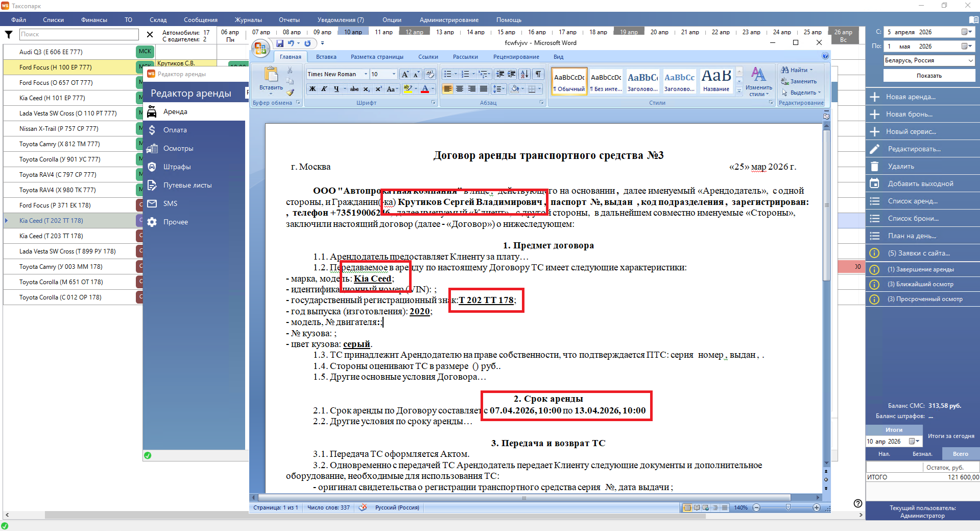Select Оплата in rental editor sidebar
The width and height of the screenshot is (980, 531).
click(x=194, y=130)
